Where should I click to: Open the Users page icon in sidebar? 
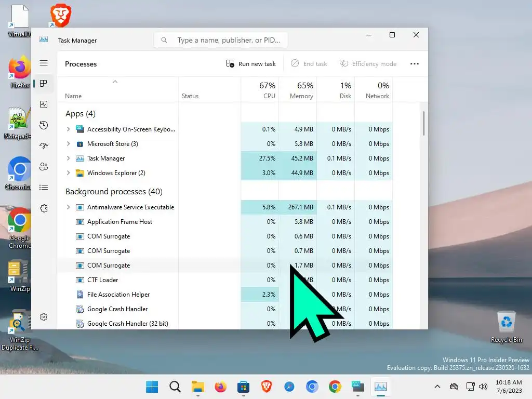[x=44, y=167]
